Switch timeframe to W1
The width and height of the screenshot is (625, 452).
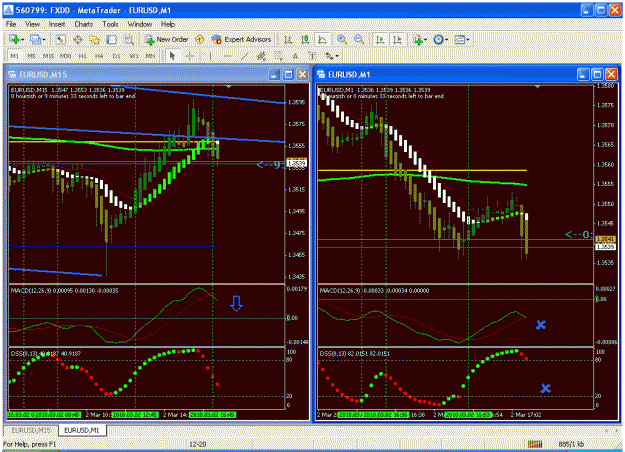coord(133,56)
